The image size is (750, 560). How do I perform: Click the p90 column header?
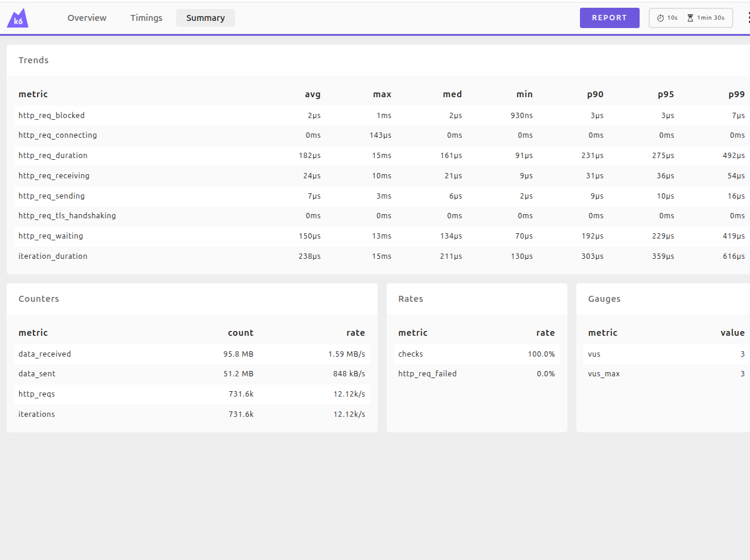[x=595, y=94]
